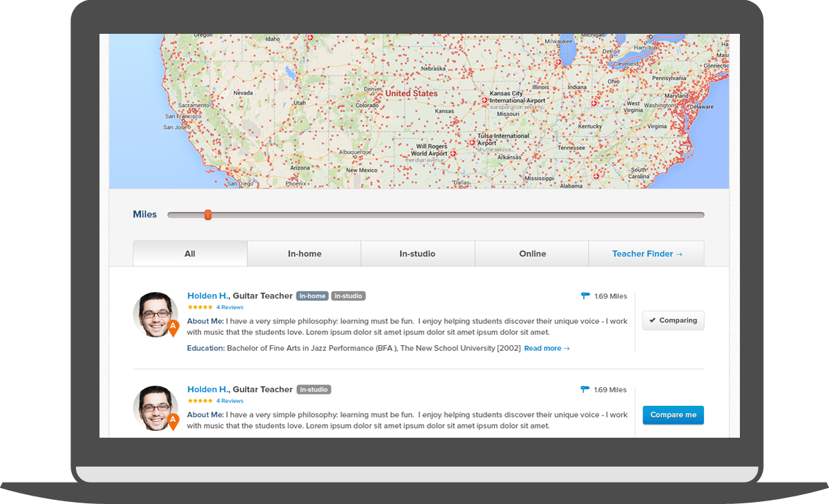Click the orange Miles slider handle
The width and height of the screenshot is (829, 504).
click(x=208, y=215)
